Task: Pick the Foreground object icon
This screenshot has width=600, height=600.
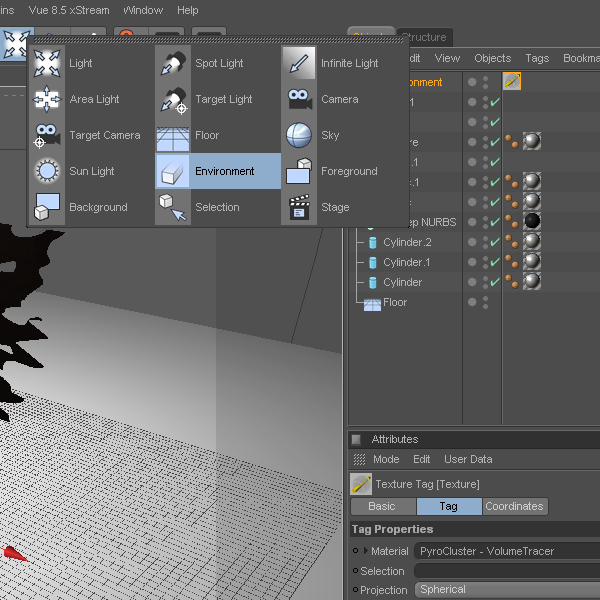Action: click(299, 171)
